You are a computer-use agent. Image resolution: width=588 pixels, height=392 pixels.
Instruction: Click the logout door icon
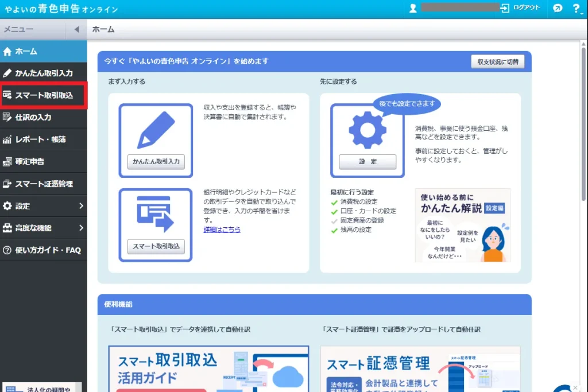(505, 8)
